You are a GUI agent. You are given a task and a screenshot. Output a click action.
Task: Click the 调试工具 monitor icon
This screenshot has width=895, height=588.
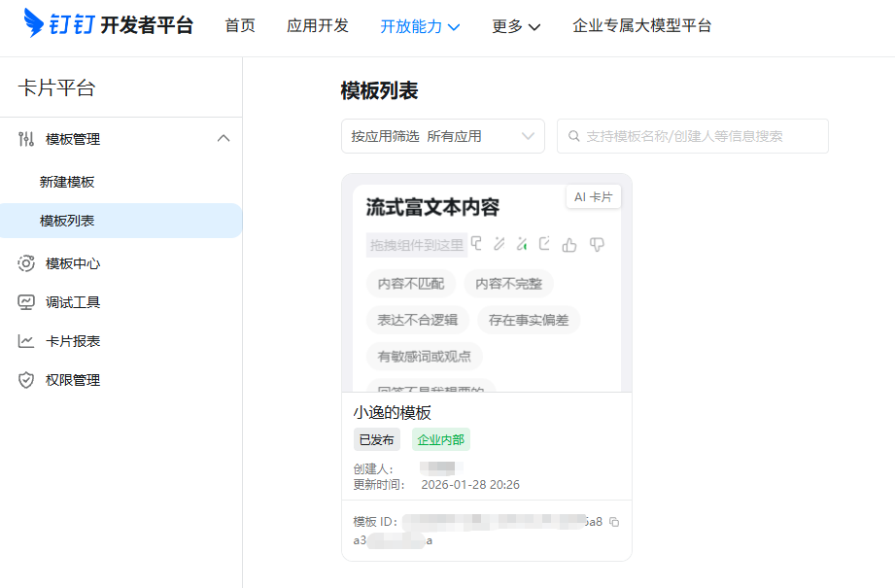tap(26, 302)
